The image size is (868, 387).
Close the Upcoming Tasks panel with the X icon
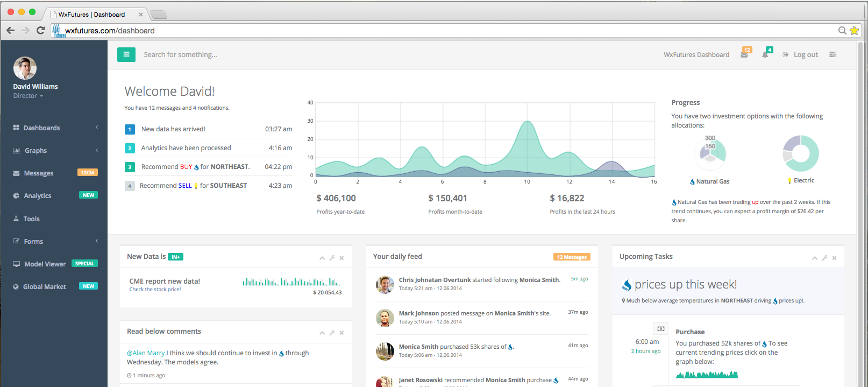834,258
